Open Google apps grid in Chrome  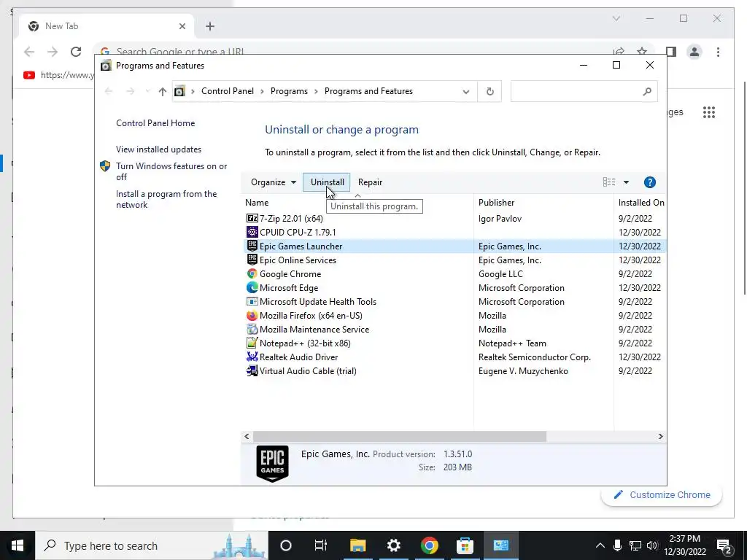click(709, 112)
